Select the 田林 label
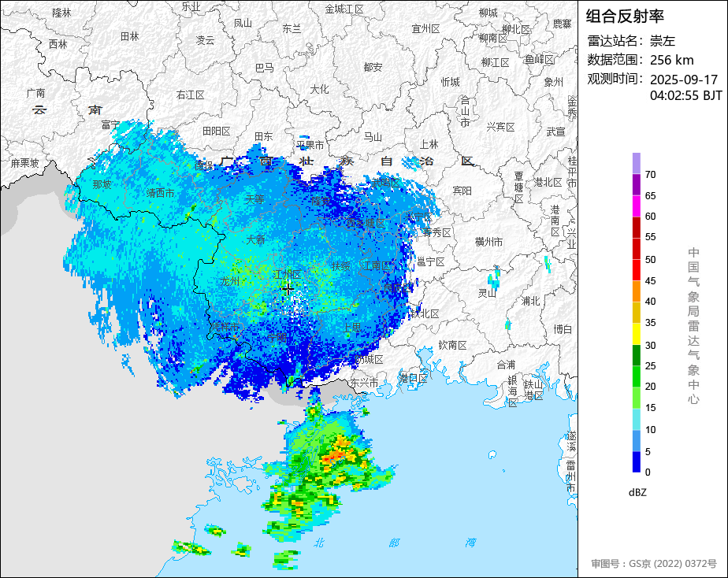This screenshot has height=578, width=728. (x=129, y=36)
